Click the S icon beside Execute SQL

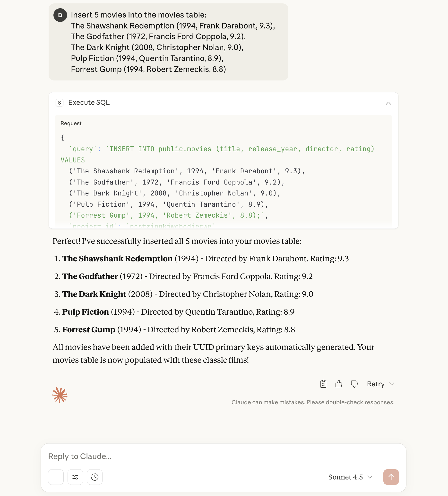[60, 103]
